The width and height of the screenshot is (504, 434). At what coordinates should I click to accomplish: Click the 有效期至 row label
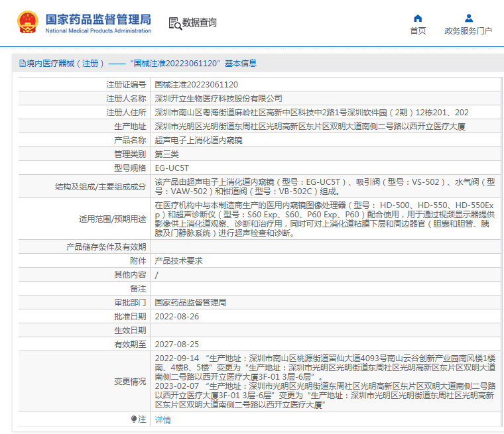pyautogui.click(x=130, y=345)
